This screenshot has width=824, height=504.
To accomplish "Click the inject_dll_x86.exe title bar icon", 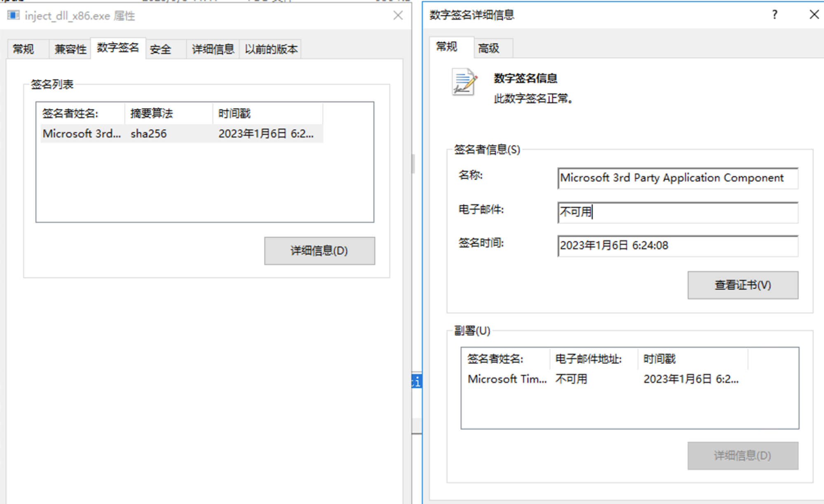I will click(x=13, y=16).
